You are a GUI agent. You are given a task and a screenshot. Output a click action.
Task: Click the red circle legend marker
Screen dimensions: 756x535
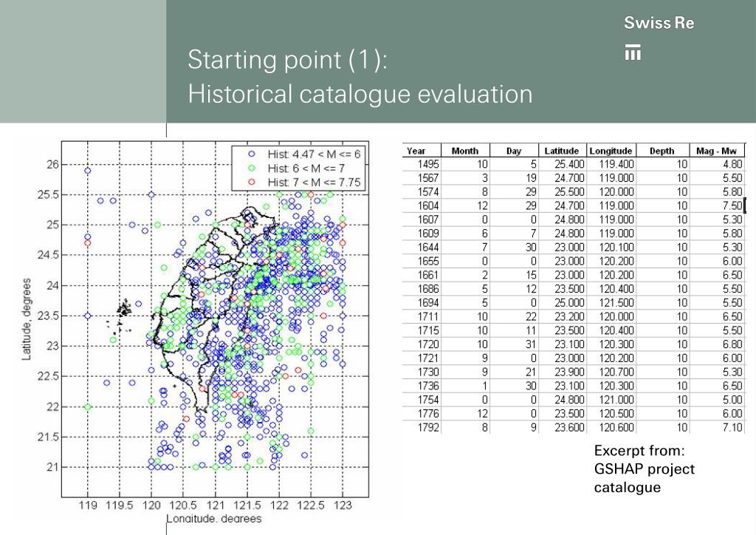tap(251, 183)
